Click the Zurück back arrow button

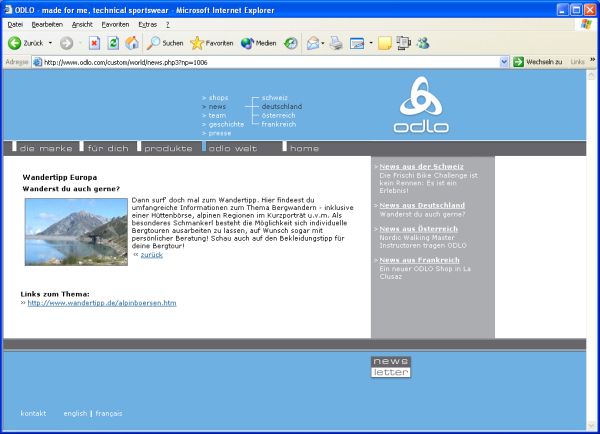coord(25,43)
